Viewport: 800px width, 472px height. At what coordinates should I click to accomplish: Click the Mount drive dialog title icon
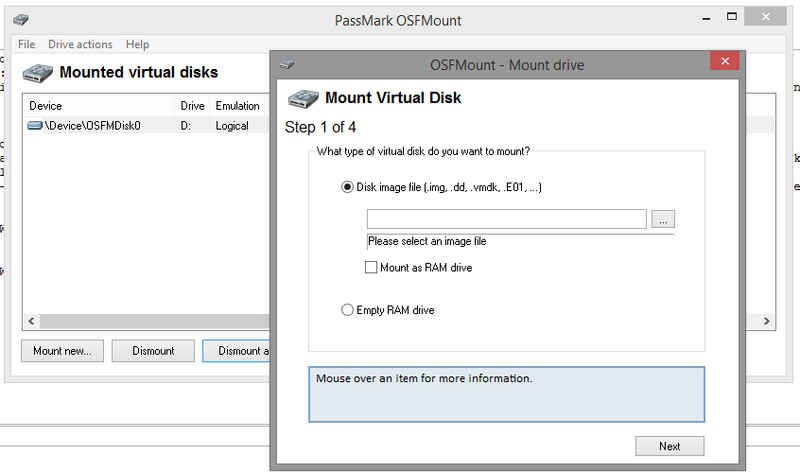(287, 64)
